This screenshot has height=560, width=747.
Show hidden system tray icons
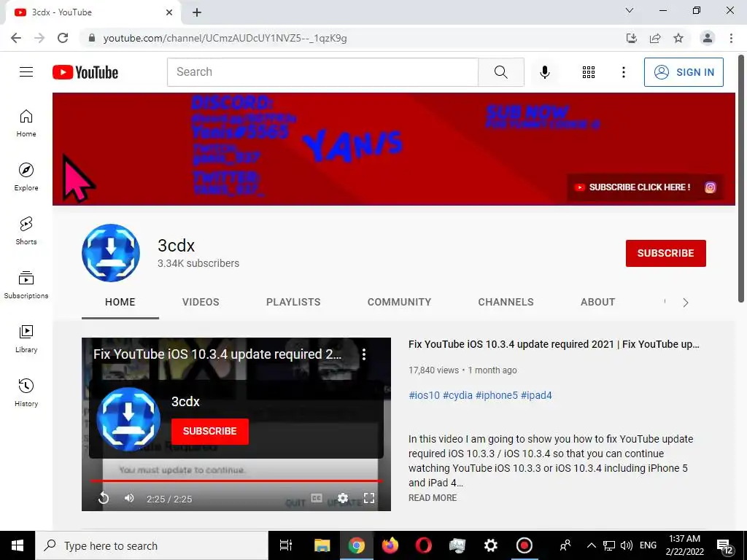591,545
